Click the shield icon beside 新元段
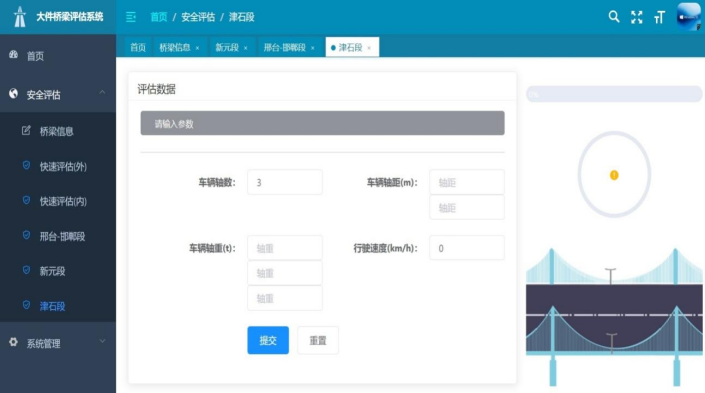 point(27,270)
